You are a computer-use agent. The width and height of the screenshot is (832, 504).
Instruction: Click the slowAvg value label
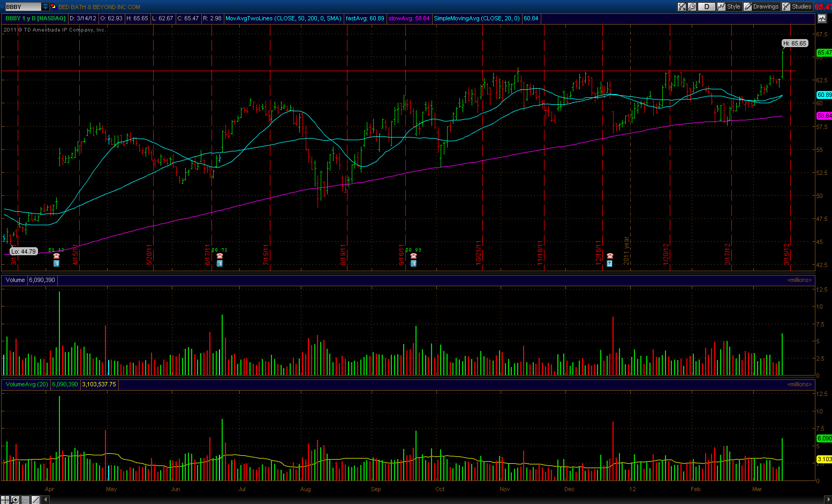click(409, 18)
